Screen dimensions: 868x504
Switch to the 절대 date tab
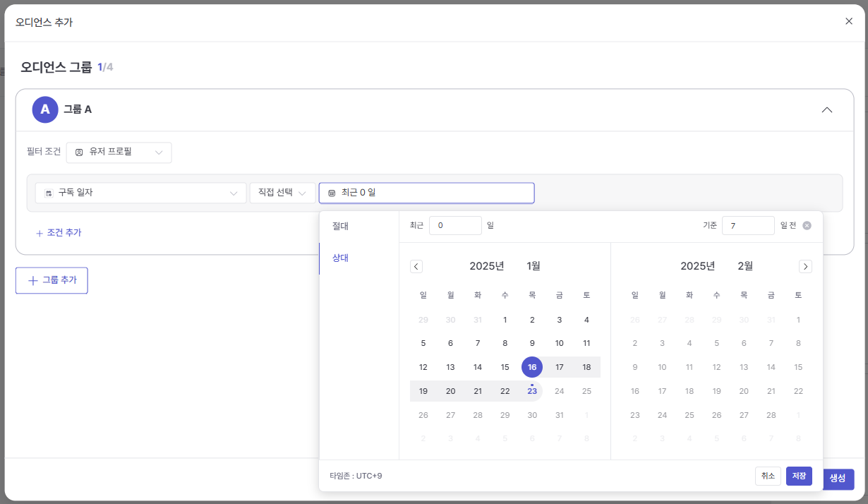tap(341, 226)
